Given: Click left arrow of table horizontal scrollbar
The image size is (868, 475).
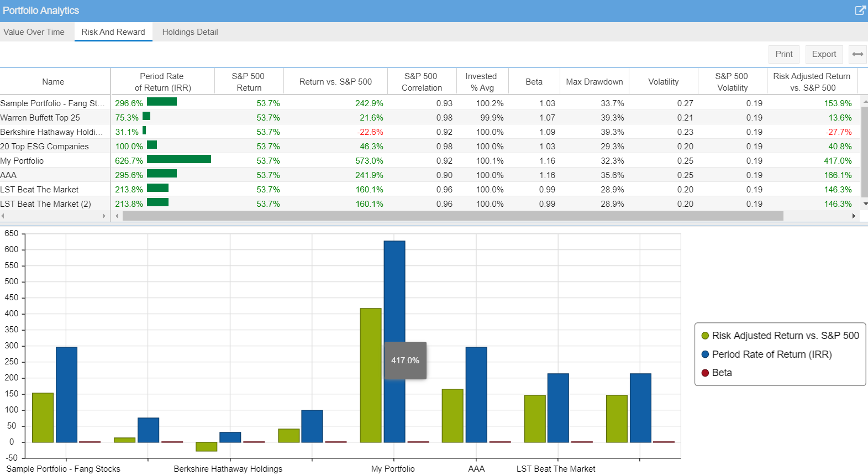Looking at the screenshot, I should [117, 216].
